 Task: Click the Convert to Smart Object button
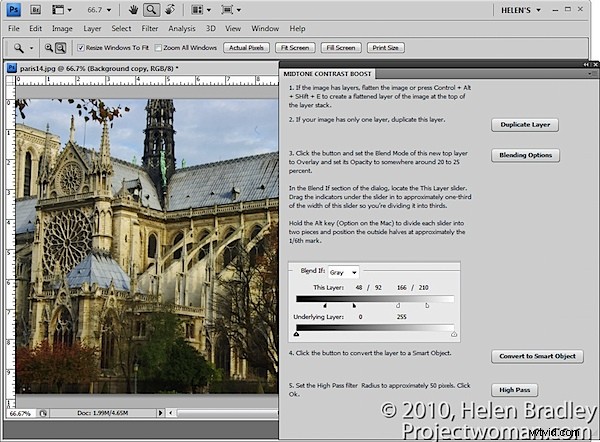coord(537,356)
